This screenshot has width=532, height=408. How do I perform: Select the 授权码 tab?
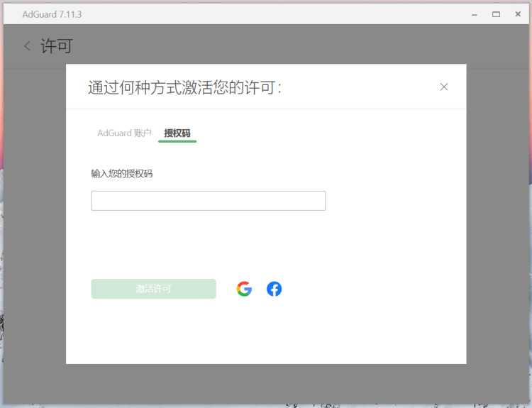[x=177, y=133]
